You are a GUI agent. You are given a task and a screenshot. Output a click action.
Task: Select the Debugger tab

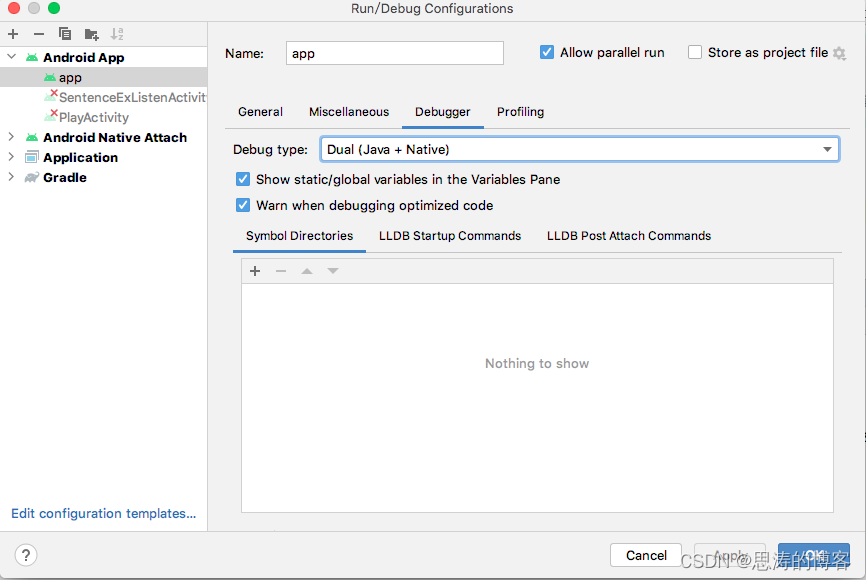click(x=442, y=112)
